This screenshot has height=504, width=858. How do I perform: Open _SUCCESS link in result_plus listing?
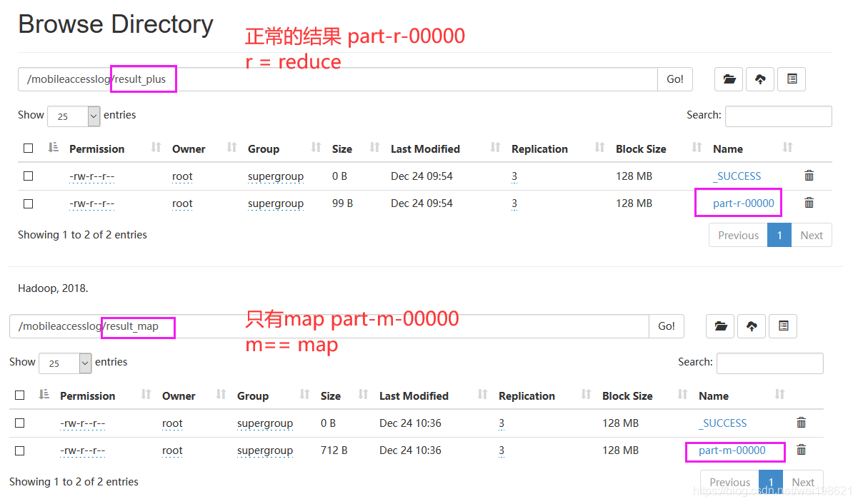point(737,176)
